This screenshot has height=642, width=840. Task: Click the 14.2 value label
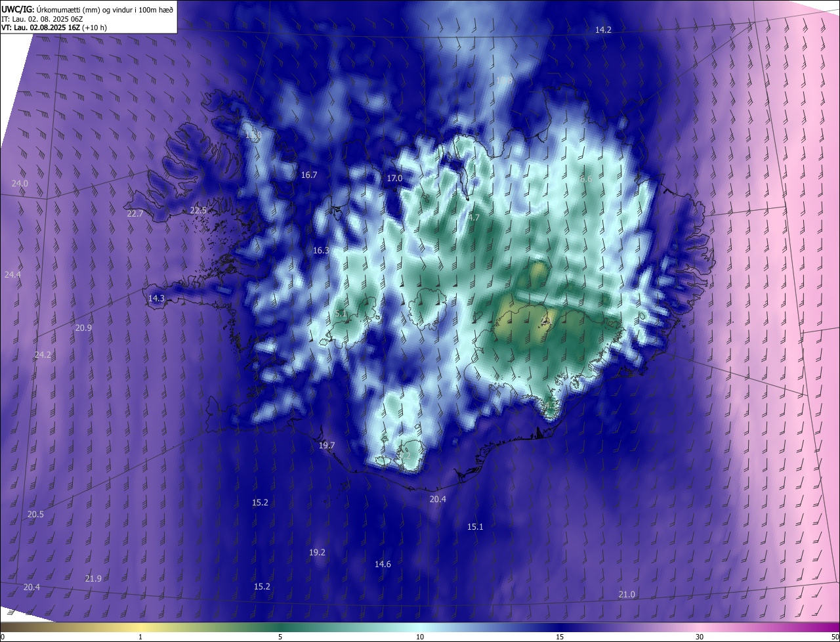point(603,30)
